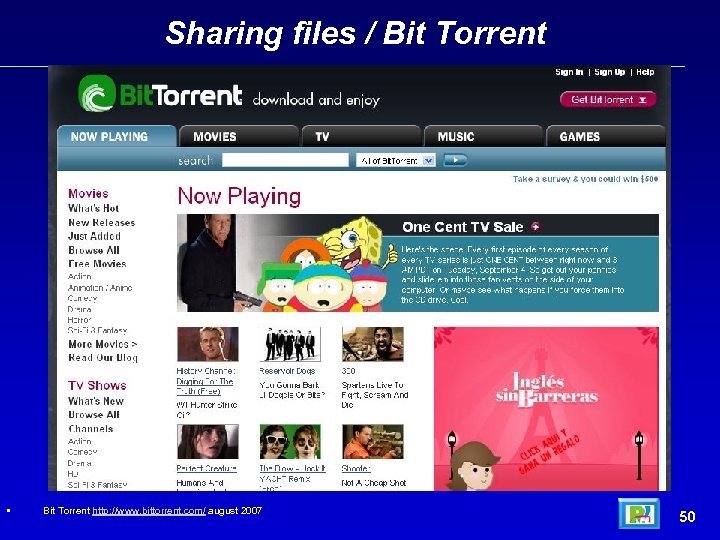Click the Movies sidebar heading
This screenshot has width=720, height=540.
click(88, 193)
